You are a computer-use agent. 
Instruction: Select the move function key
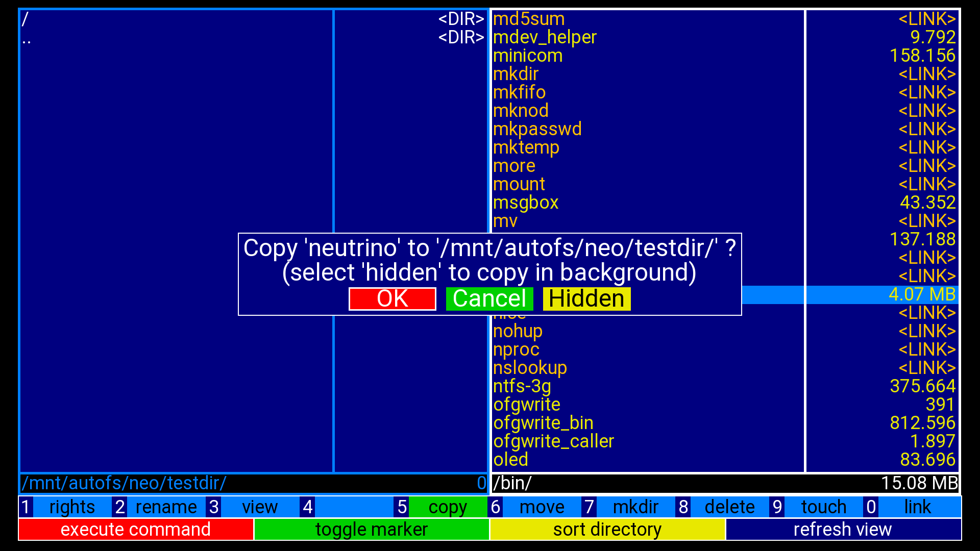coord(542,507)
